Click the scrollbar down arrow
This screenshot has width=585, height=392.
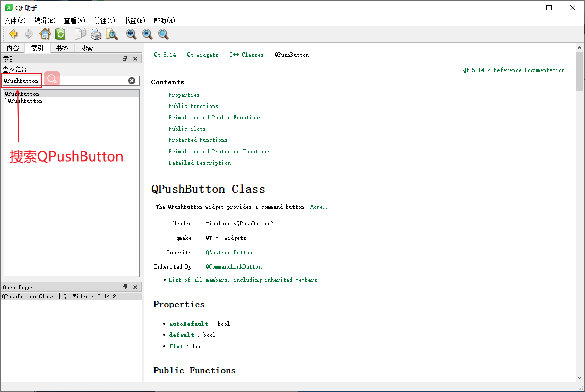click(x=579, y=378)
